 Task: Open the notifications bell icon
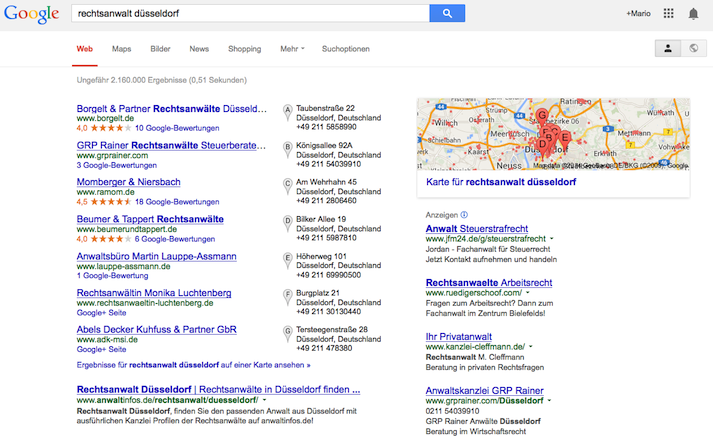tap(693, 14)
